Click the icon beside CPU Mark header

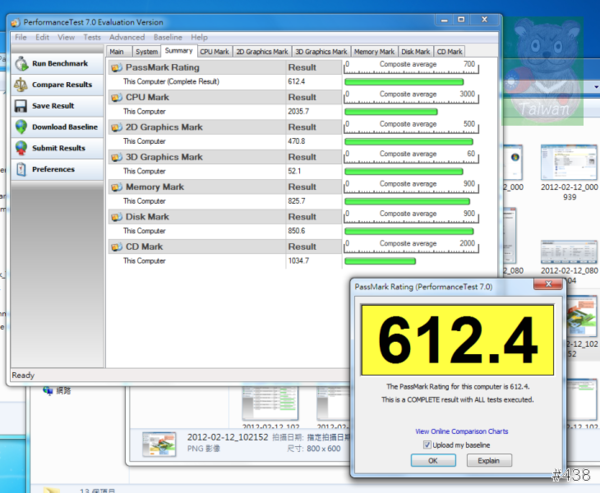click(116, 97)
